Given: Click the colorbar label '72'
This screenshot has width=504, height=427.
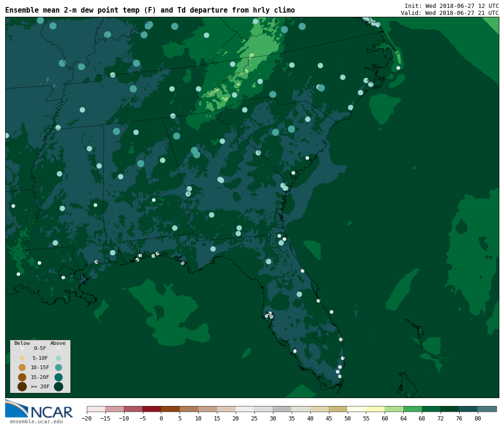Looking at the screenshot, I should [x=441, y=419].
